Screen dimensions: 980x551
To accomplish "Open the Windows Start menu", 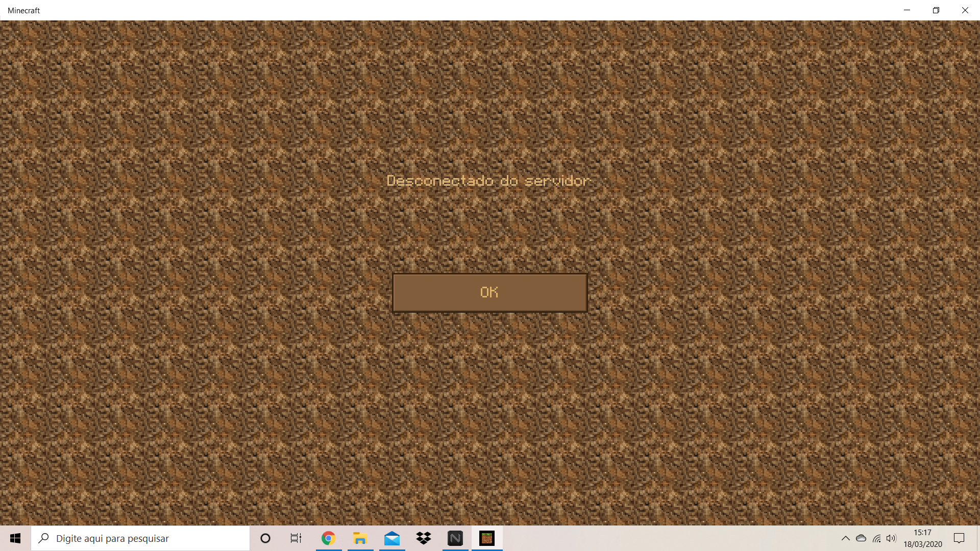I will point(15,538).
